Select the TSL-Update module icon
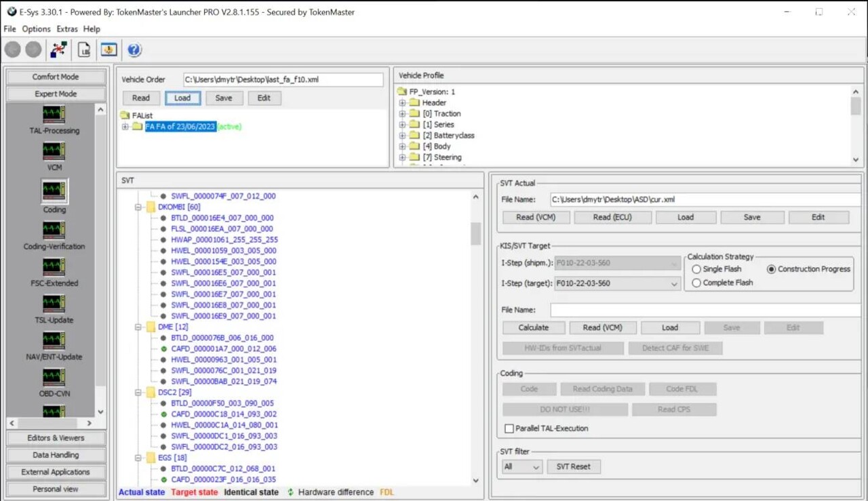The width and height of the screenshot is (868, 501). (x=54, y=304)
